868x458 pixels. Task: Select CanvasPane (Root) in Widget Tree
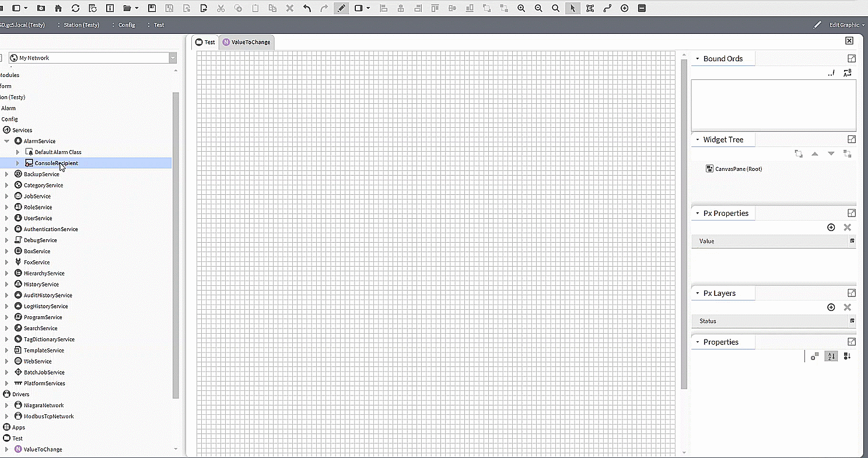point(738,169)
